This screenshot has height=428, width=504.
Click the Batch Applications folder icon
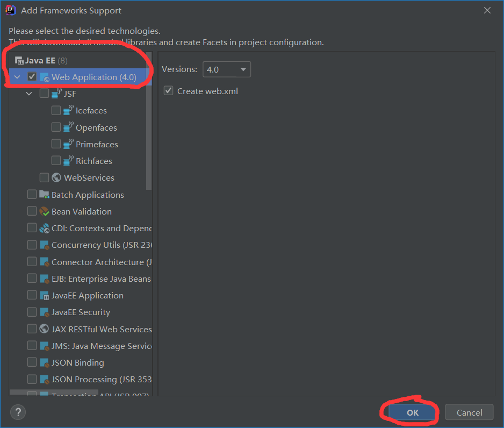point(44,194)
